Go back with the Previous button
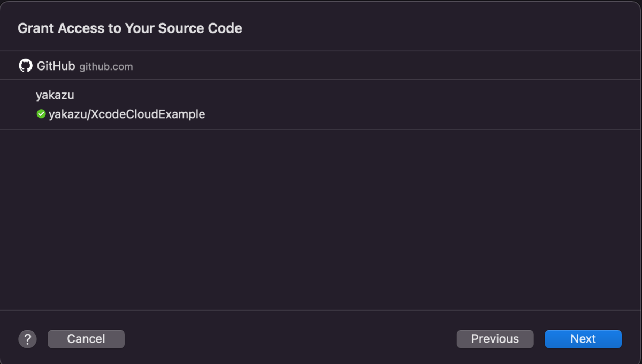Image resolution: width=642 pixels, height=364 pixels. point(495,339)
